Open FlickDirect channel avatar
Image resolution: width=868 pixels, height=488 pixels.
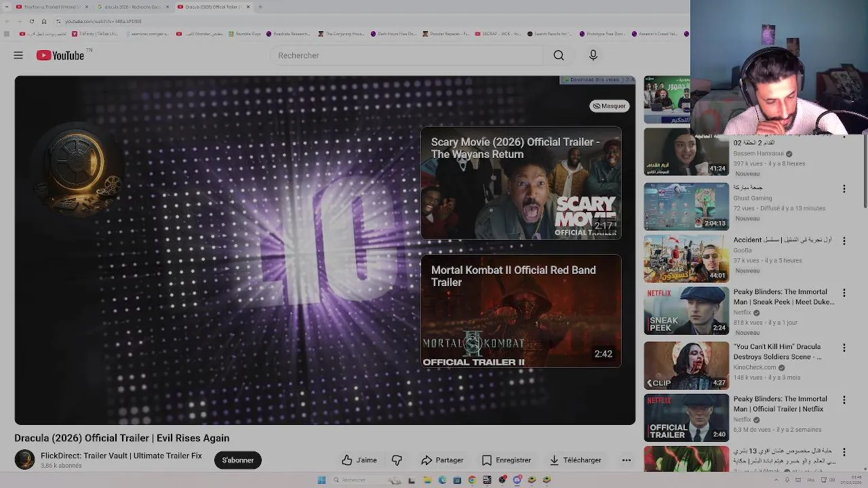[x=24, y=460]
